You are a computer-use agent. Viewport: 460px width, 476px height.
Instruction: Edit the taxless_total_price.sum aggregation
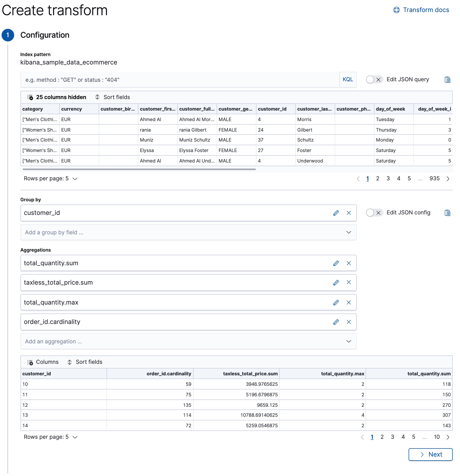pos(336,283)
